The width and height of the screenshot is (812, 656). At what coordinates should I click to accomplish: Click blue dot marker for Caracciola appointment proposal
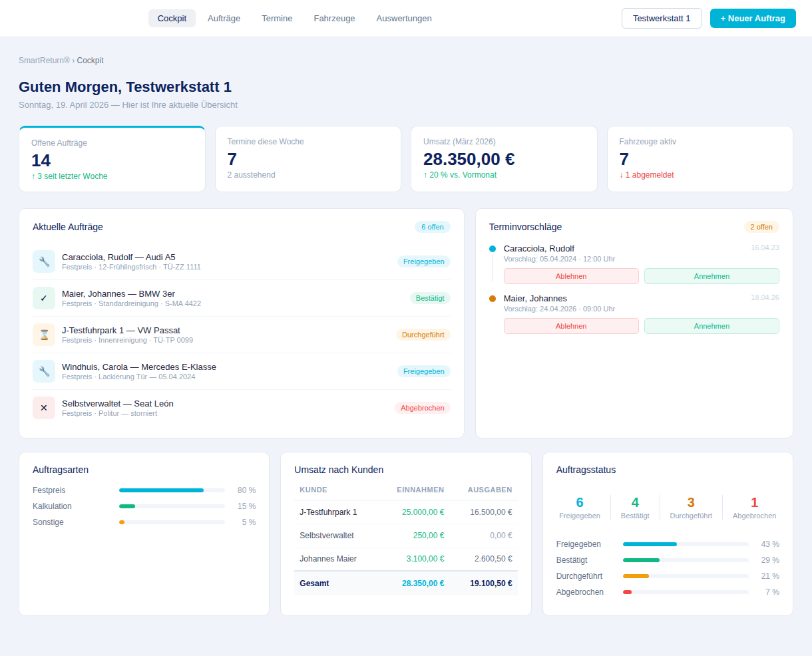pos(493,249)
